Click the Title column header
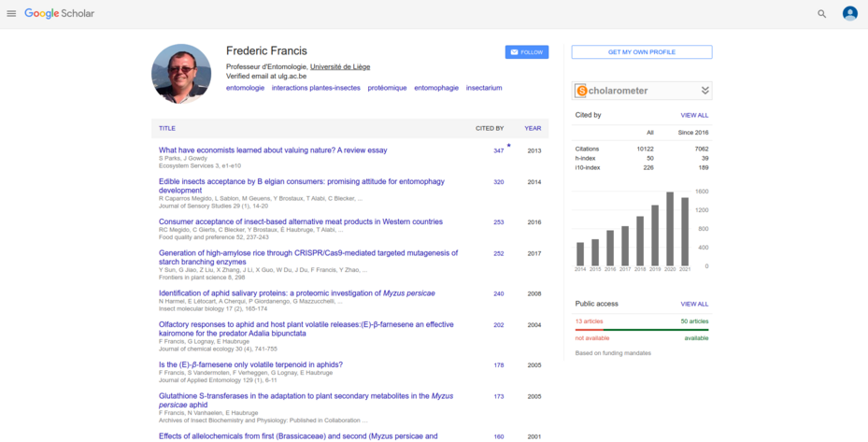The height and width of the screenshot is (442, 868). tap(166, 128)
